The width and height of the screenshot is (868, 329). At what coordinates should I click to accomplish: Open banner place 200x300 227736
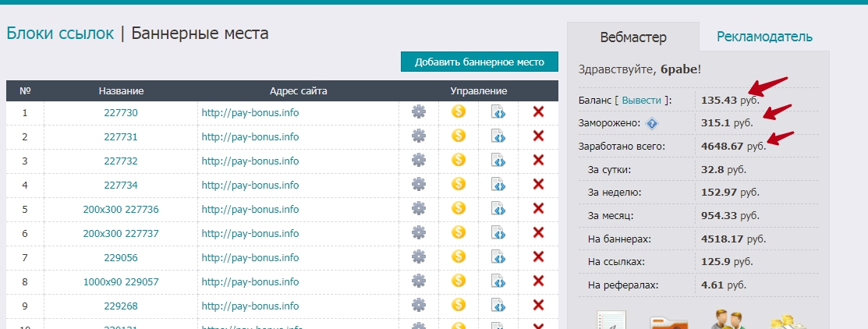click(x=121, y=210)
